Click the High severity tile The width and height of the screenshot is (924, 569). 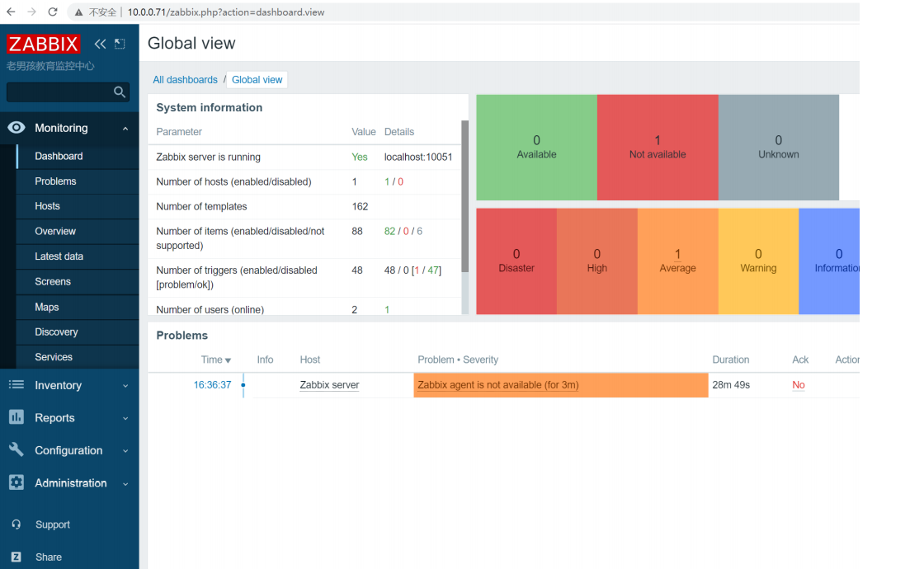(x=597, y=261)
